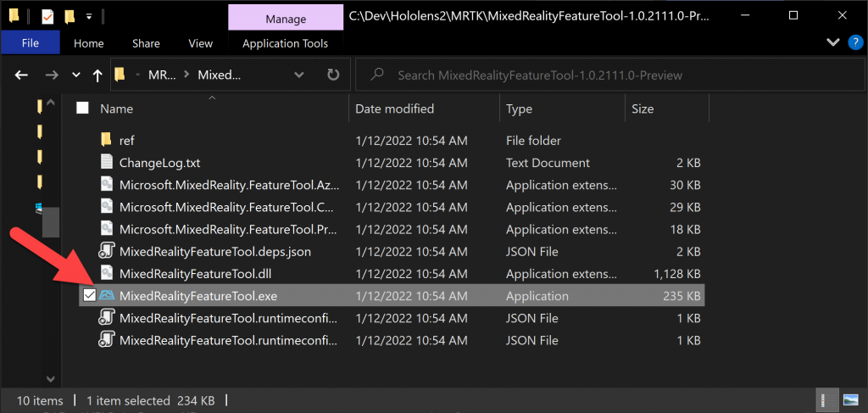Click "Text Document" type cell

548,163
